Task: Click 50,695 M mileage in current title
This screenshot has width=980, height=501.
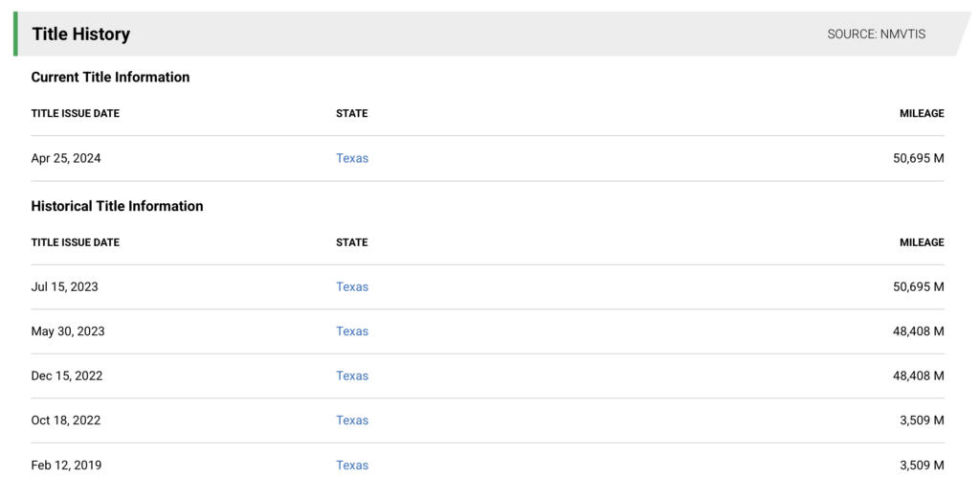Action: (918, 158)
